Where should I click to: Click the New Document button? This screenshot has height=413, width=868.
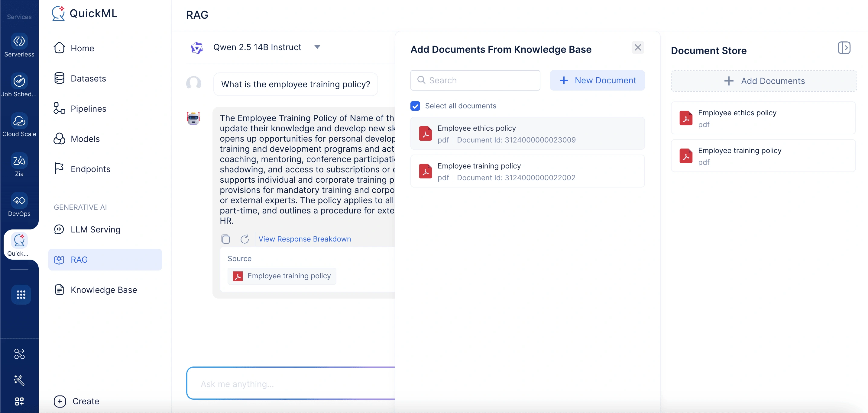click(x=597, y=80)
